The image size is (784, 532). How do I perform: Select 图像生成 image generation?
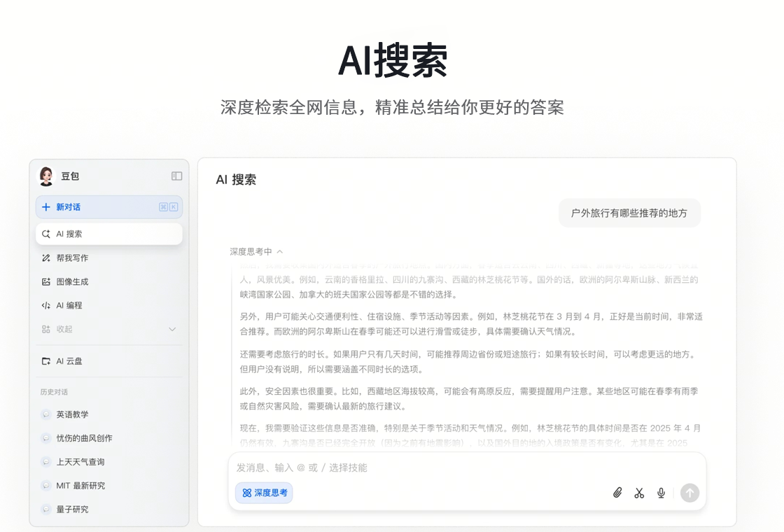click(x=72, y=281)
